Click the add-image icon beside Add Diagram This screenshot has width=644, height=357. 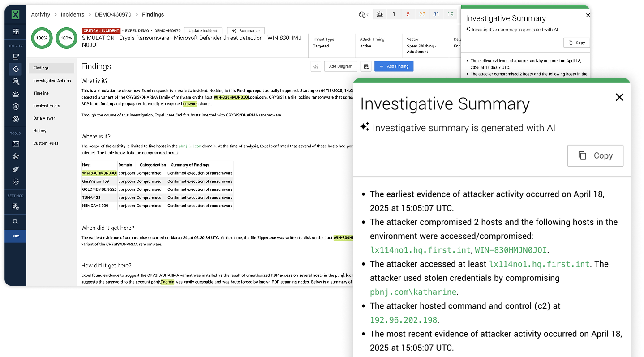pos(366,66)
